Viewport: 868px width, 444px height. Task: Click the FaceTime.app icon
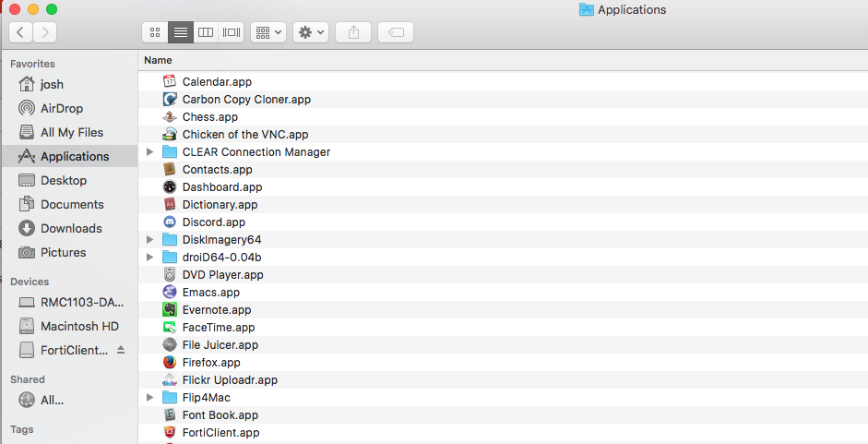[x=170, y=328]
